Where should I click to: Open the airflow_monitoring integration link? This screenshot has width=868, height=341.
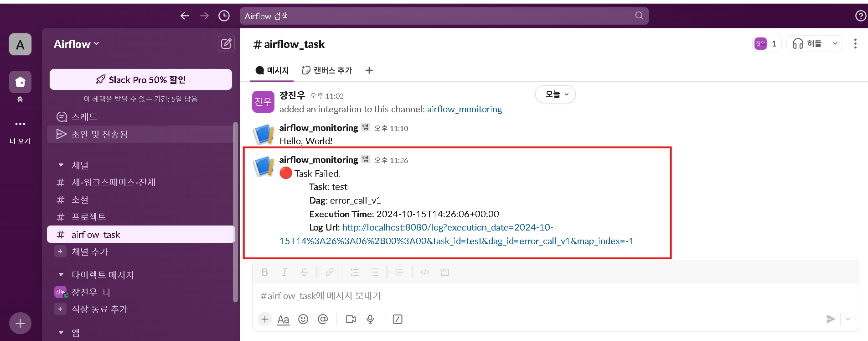(464, 109)
